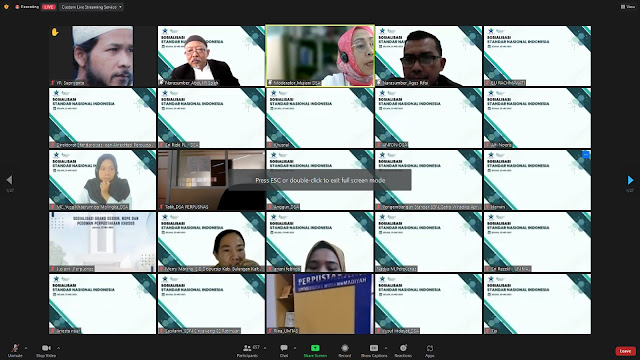640x360 pixels.
Task: Expand the arrow next to Chat
Action: pyautogui.click(x=295, y=348)
